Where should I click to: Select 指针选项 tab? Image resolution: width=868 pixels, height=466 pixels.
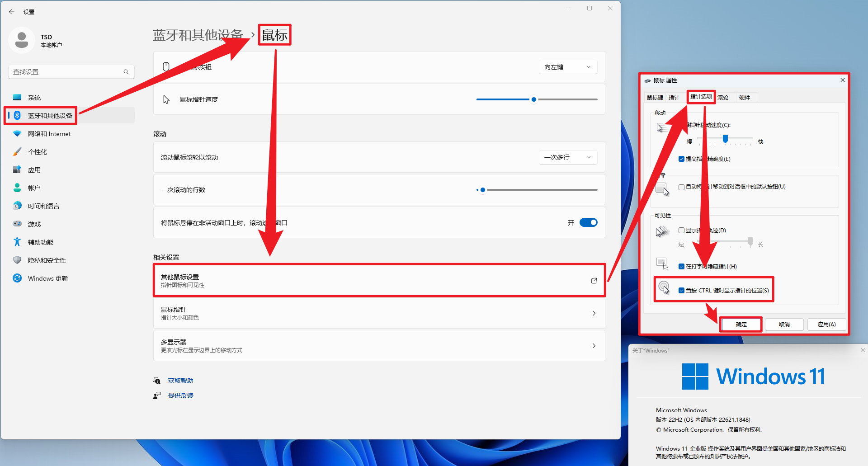click(x=701, y=97)
